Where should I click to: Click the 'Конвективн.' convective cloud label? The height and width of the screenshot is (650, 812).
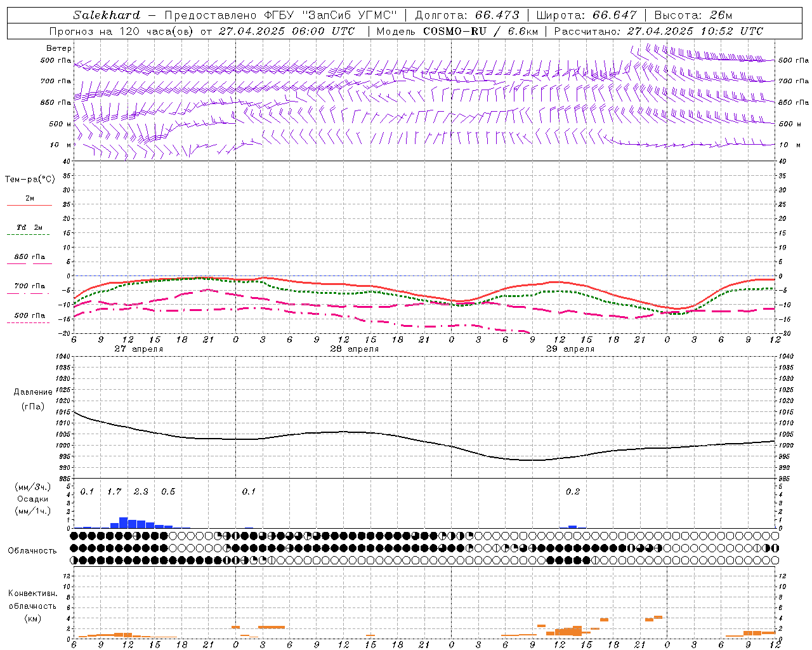(32, 594)
